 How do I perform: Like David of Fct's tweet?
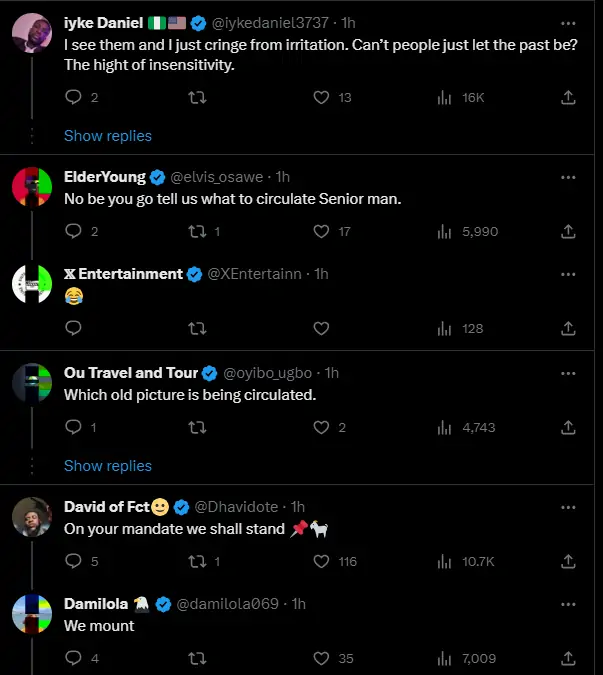coord(321,561)
